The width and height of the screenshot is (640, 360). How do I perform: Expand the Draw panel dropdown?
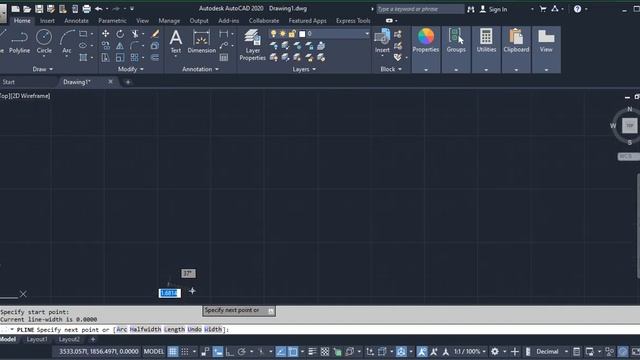coord(43,69)
